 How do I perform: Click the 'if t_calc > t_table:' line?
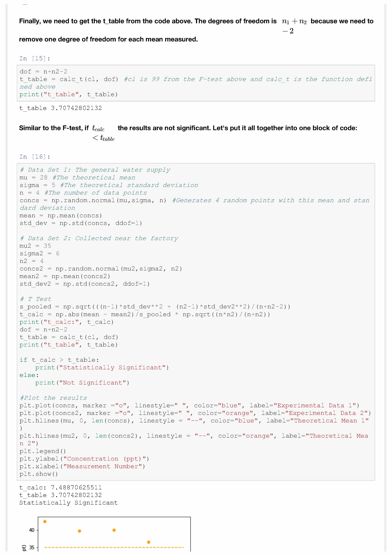coord(59,360)
